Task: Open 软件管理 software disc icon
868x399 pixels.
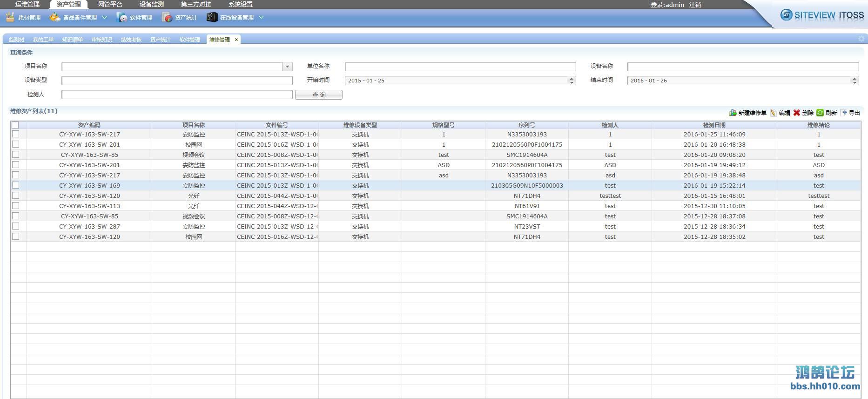Action: [x=122, y=17]
